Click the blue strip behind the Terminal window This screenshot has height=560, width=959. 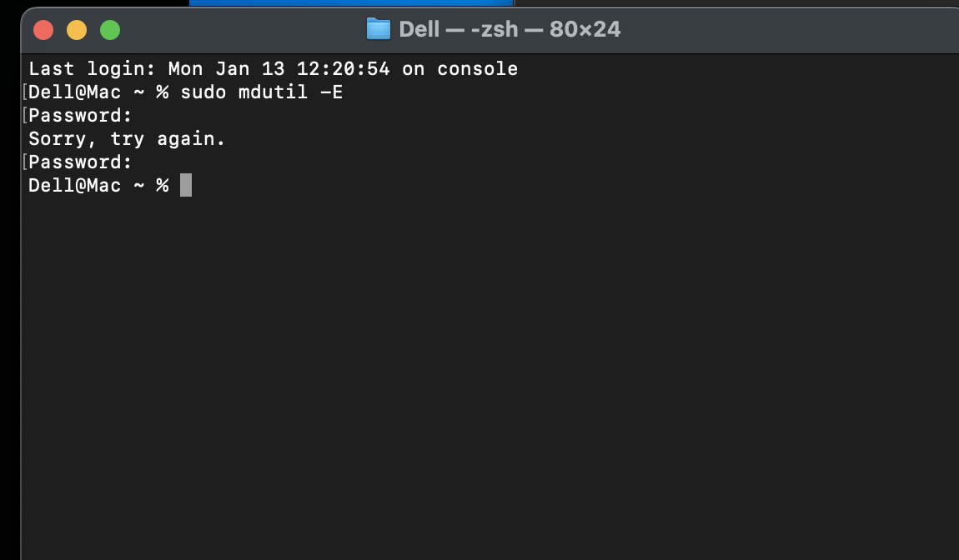click(350, 2)
